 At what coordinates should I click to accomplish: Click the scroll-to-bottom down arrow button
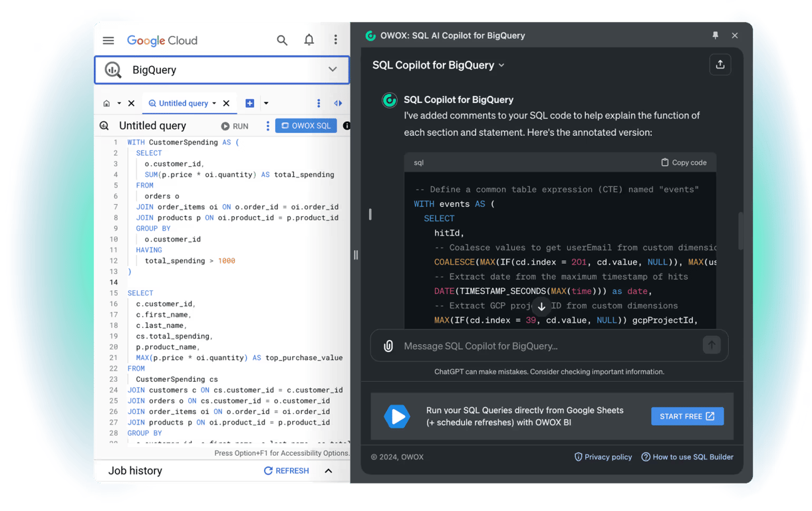(541, 307)
